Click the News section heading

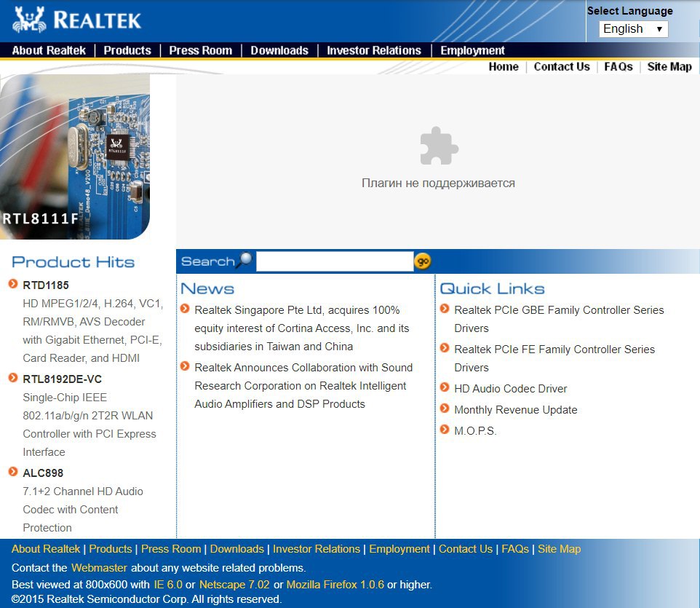[207, 288]
